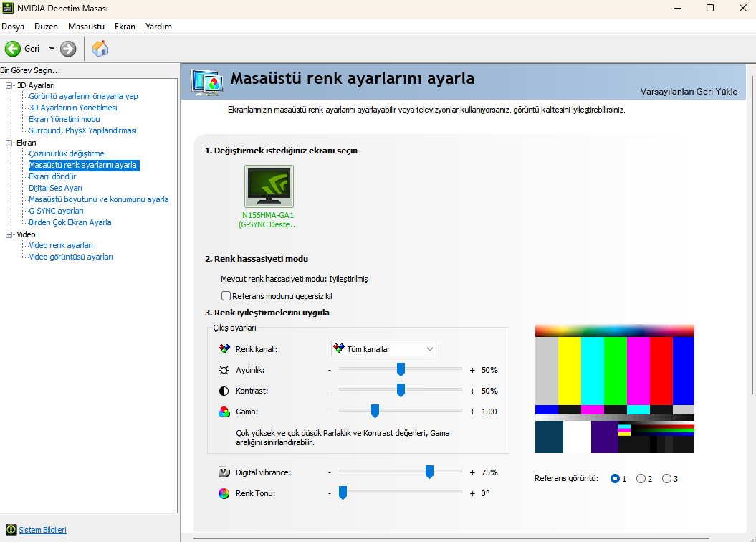Click the desktop color settings header icon
Image resolution: width=756 pixels, height=542 pixels.
click(x=207, y=82)
